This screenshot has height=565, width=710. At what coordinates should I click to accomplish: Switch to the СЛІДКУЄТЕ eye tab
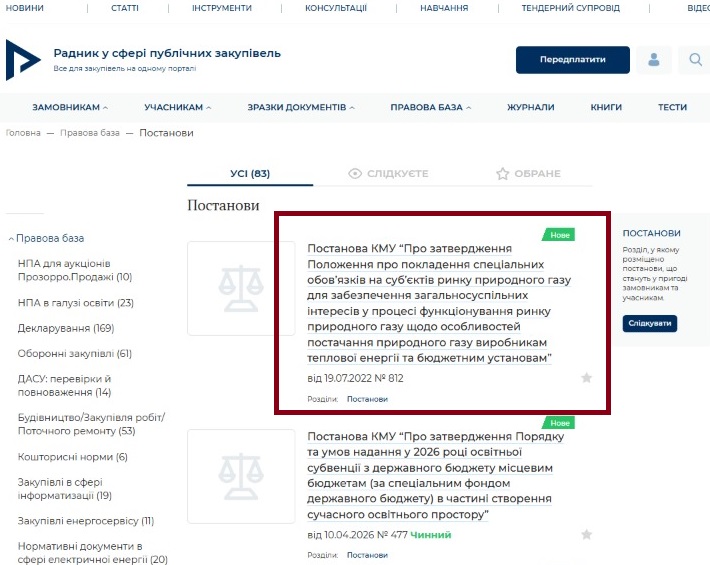pos(388,174)
